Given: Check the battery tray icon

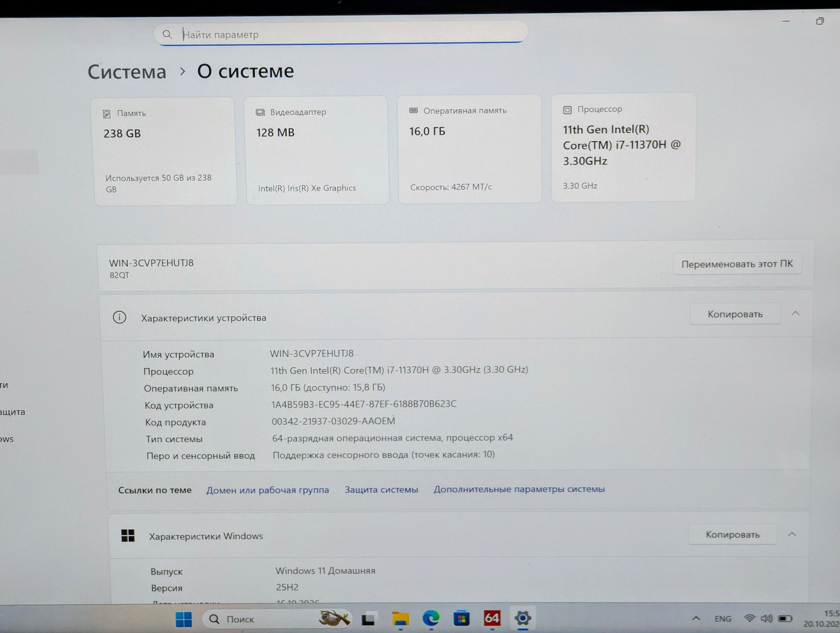Looking at the screenshot, I should 785,619.
